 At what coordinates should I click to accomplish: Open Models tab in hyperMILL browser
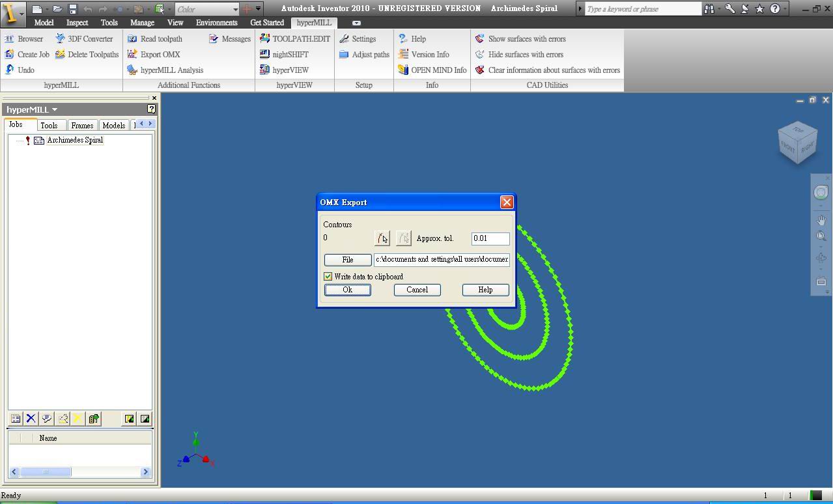coord(113,125)
